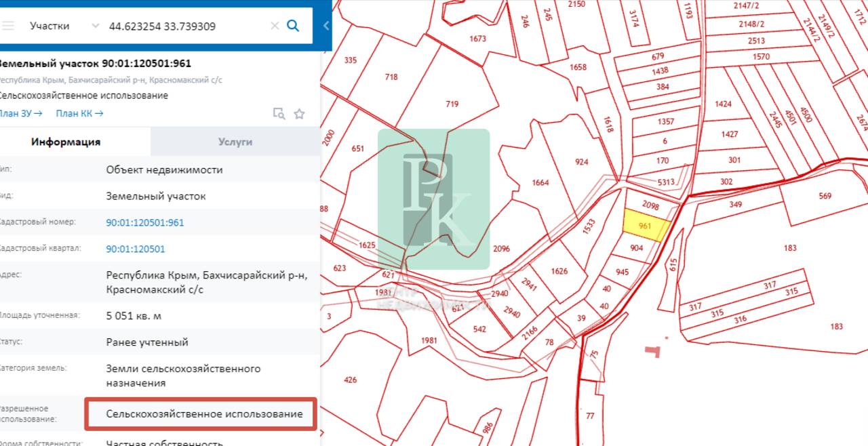868x446 pixels.
Task: Follow cadastral number 90:01:120501:961 link
Action: (x=145, y=222)
